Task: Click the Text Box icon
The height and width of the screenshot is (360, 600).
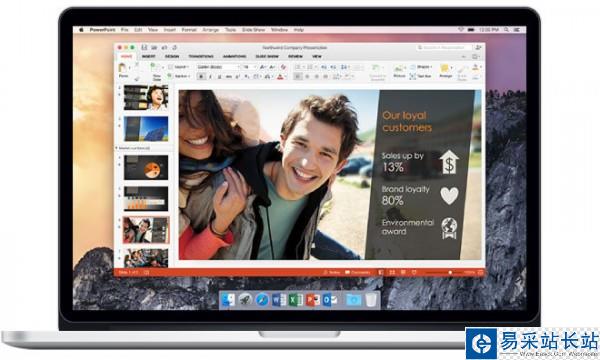Action: [x=412, y=76]
